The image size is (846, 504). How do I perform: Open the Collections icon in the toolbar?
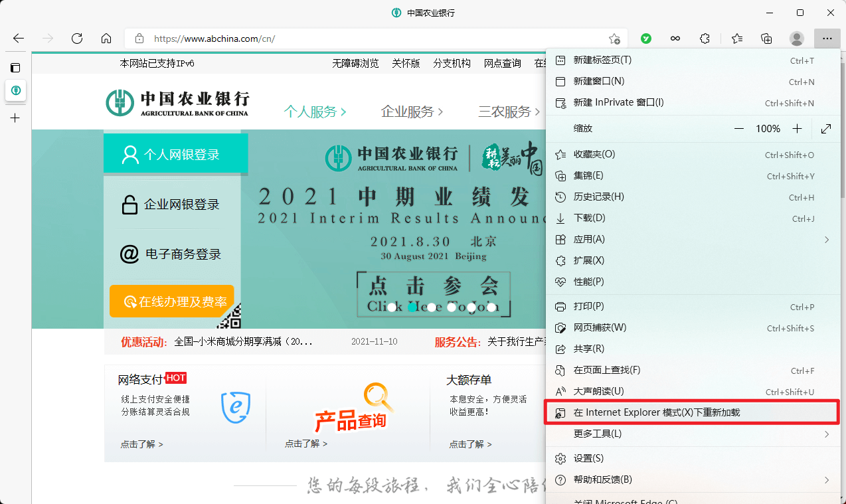766,39
